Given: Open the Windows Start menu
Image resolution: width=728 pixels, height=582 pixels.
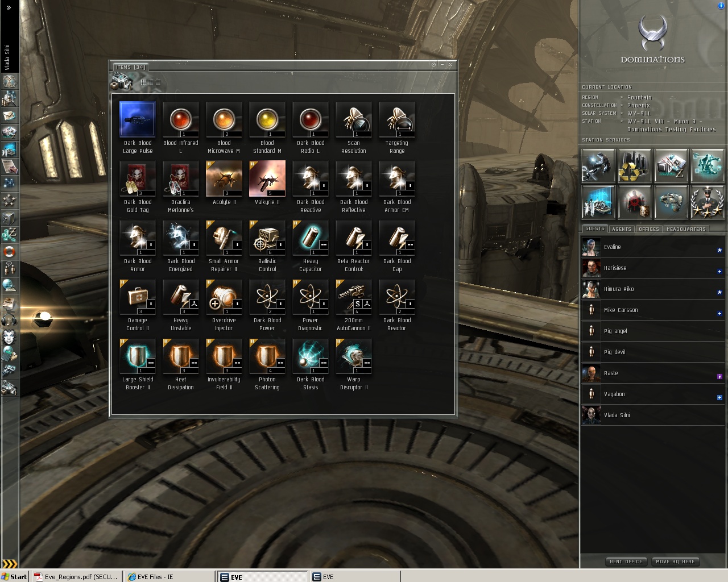Looking at the screenshot, I should [x=14, y=576].
